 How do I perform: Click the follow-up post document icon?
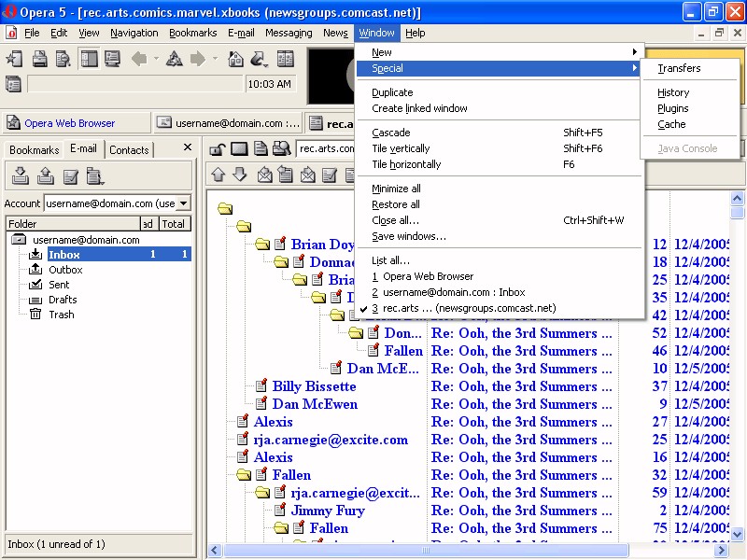(x=285, y=175)
